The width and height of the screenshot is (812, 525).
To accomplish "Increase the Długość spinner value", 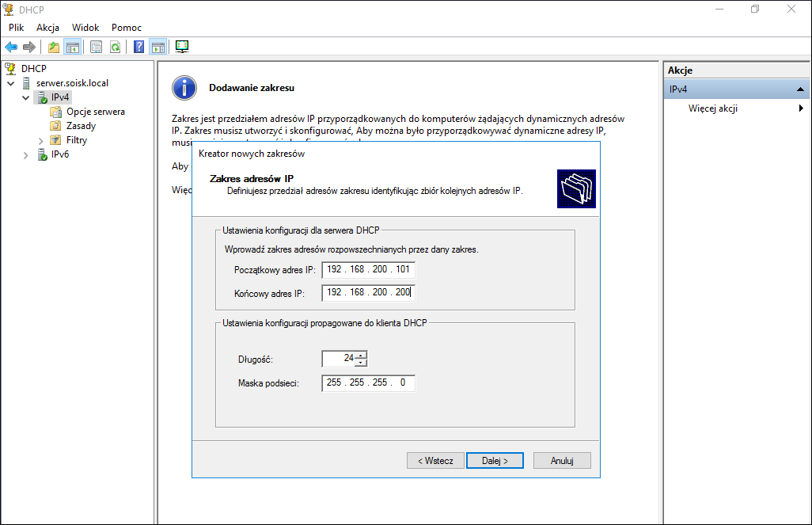I will [x=361, y=355].
